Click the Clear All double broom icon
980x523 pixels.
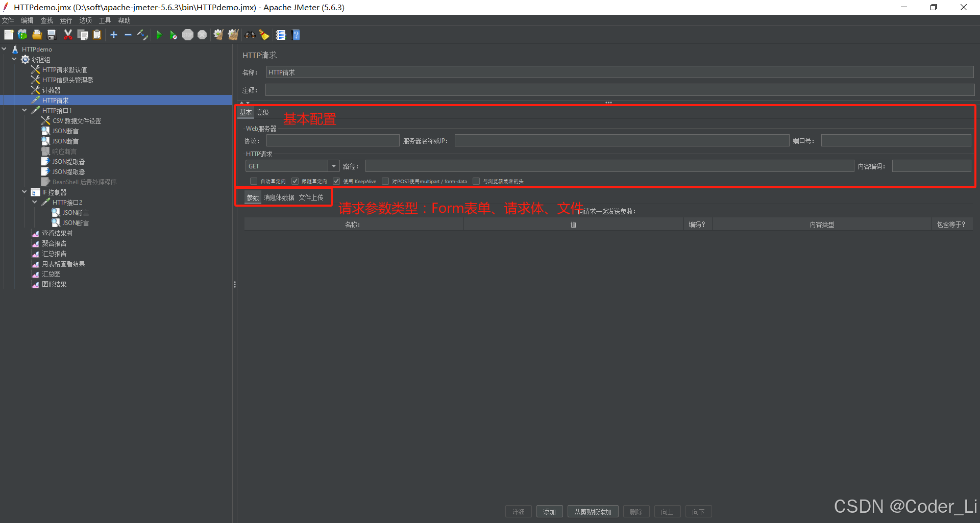coord(233,35)
